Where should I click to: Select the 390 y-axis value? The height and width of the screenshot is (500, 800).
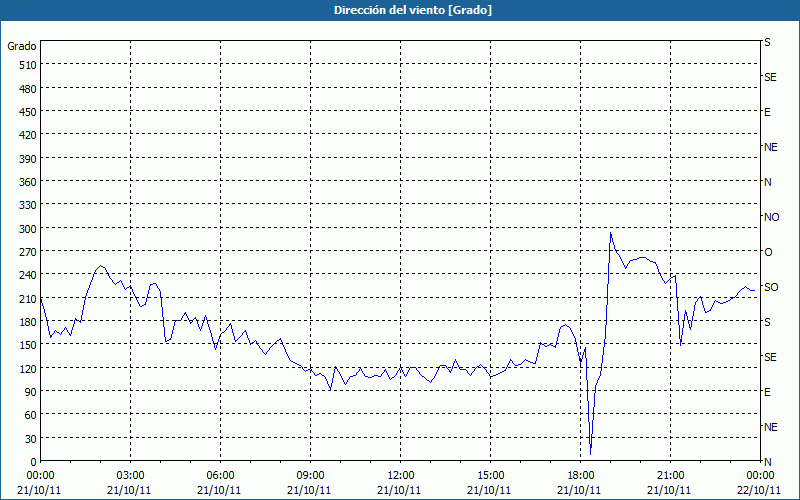click(28, 159)
